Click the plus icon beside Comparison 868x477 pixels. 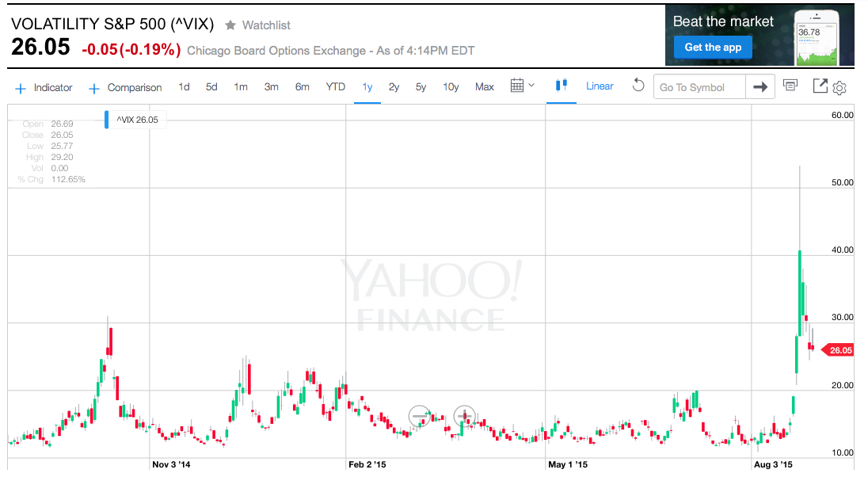click(x=94, y=89)
